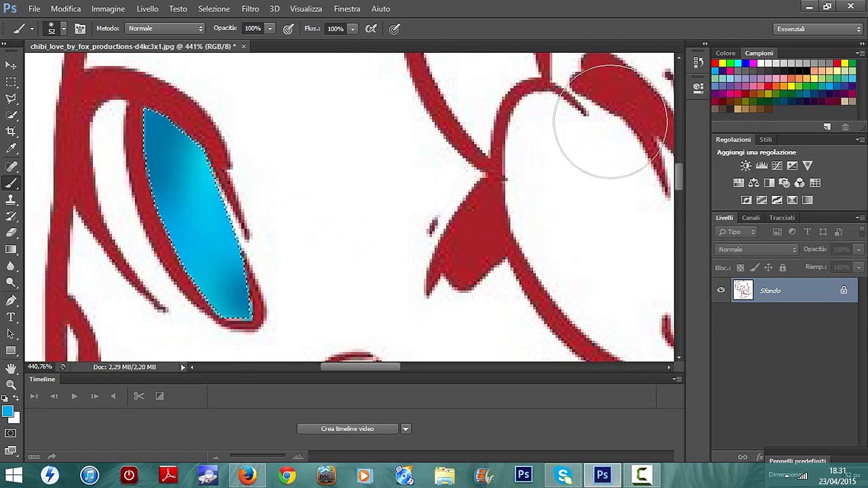The height and width of the screenshot is (488, 868).
Task: Select the Path Selection tool
Action: click(x=11, y=334)
